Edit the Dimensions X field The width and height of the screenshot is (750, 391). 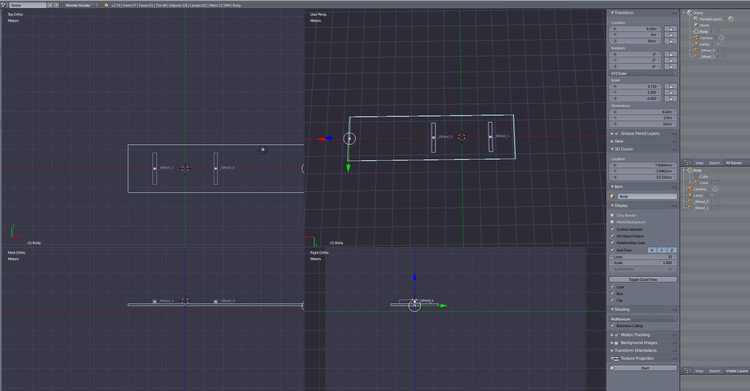click(643, 112)
